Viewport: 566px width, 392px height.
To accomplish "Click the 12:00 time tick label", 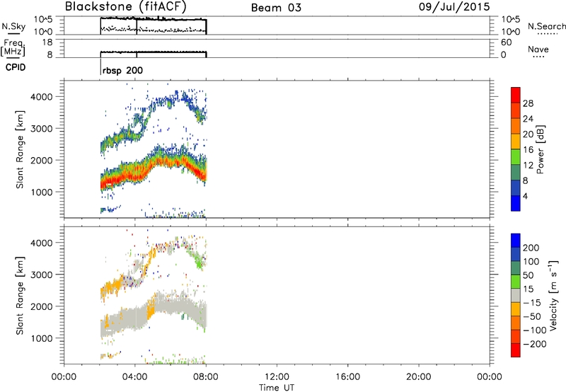I will click(x=277, y=377).
